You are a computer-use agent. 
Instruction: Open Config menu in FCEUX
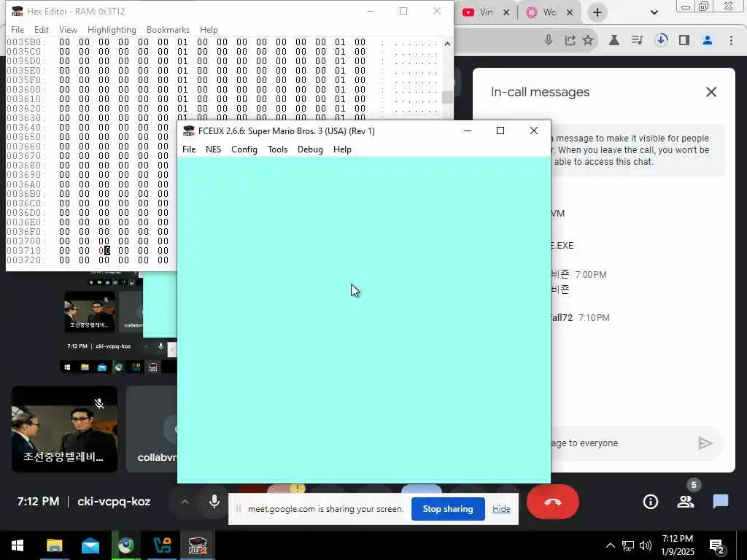point(244,149)
